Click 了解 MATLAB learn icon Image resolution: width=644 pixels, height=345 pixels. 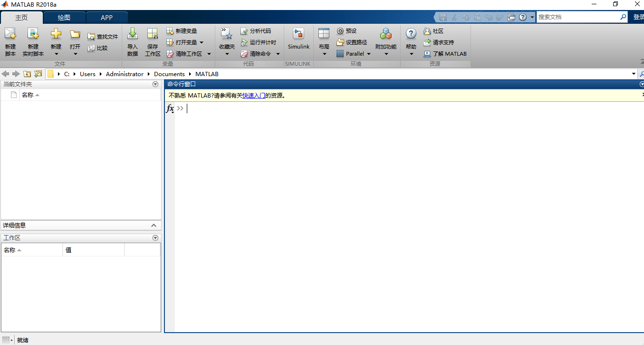click(x=427, y=54)
